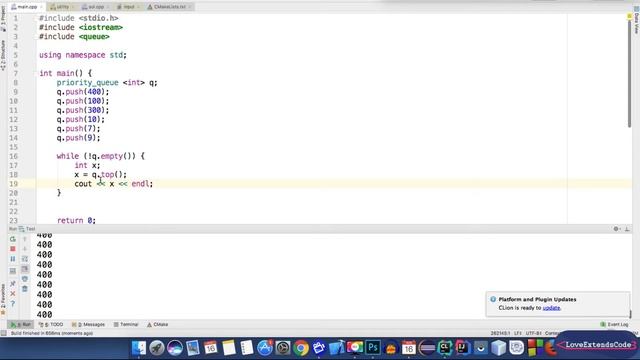
Task: Open the input editor tab
Action: [x=128, y=7]
